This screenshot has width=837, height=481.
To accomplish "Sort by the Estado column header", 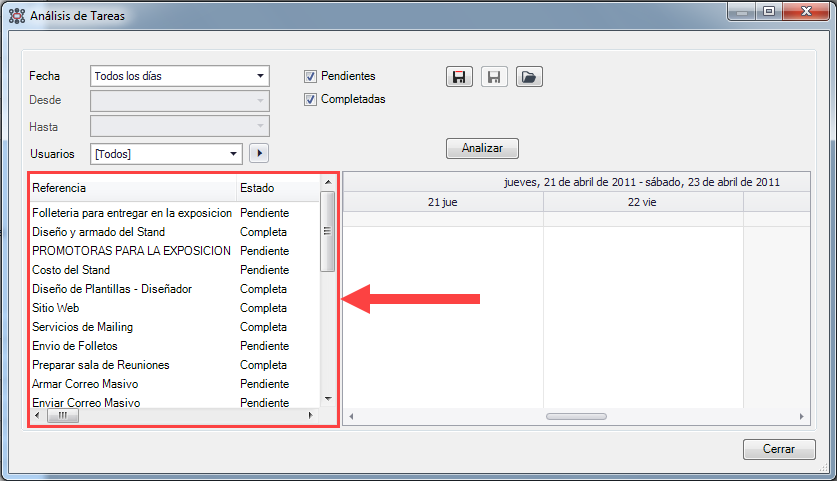I will point(278,188).
